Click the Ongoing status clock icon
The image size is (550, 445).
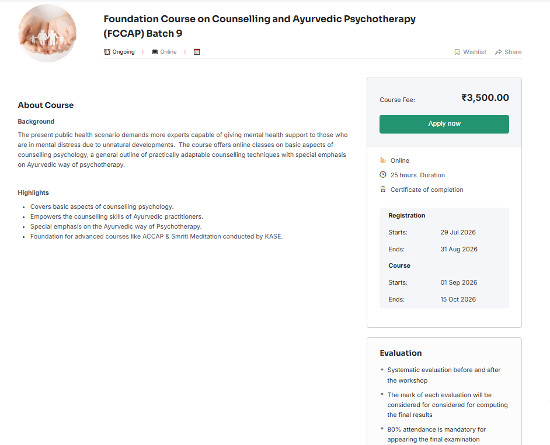tap(107, 52)
